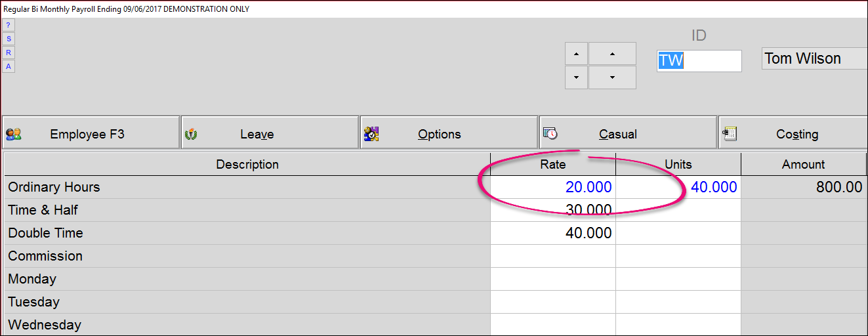Click the Description column header
The width and height of the screenshot is (868, 336).
pyautogui.click(x=247, y=164)
